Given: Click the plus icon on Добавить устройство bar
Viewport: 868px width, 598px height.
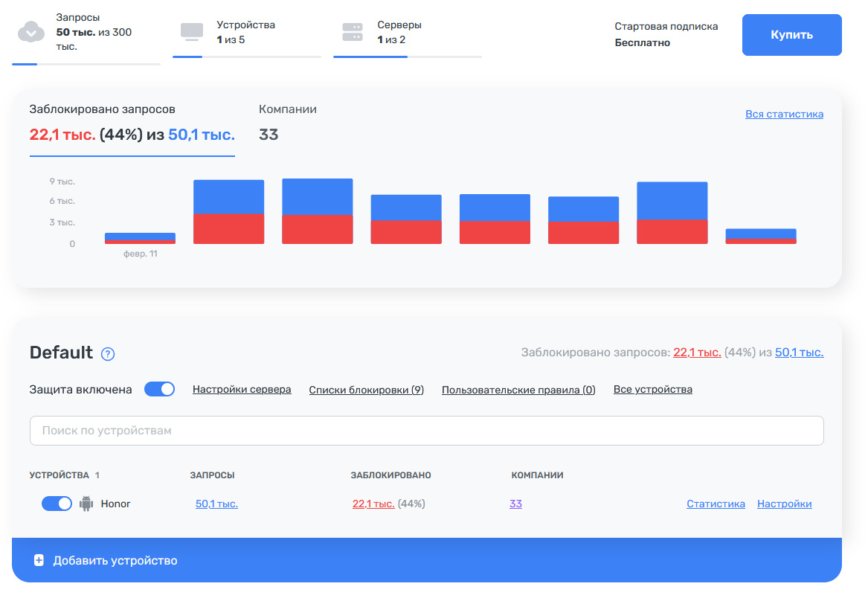Looking at the screenshot, I should coord(39,560).
